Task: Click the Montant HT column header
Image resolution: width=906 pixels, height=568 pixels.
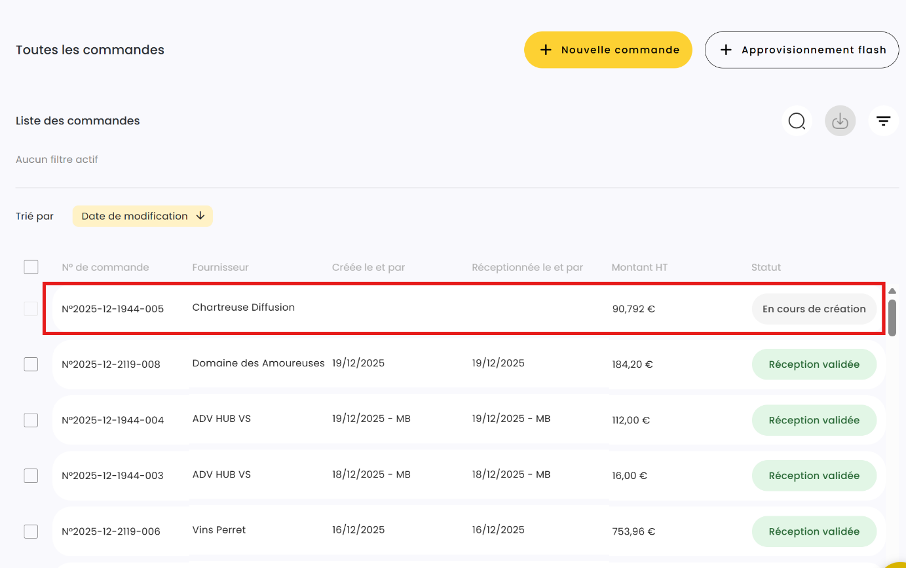Action: click(639, 267)
